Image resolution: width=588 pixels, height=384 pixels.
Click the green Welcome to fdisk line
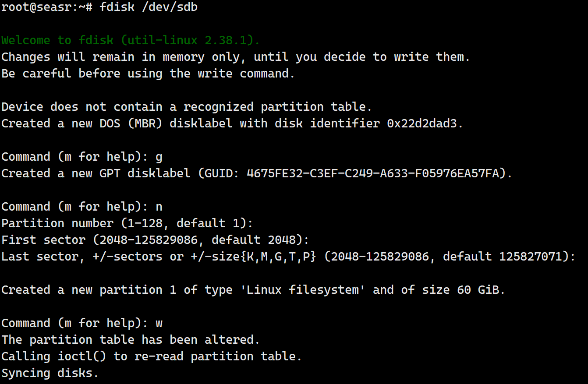coord(131,40)
